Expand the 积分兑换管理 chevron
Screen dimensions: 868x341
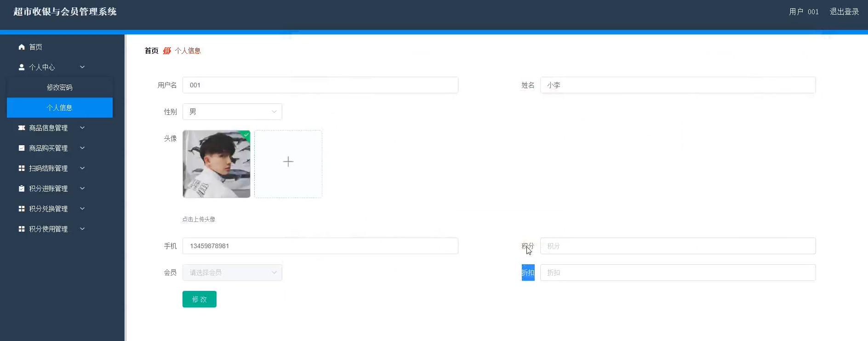click(x=82, y=209)
